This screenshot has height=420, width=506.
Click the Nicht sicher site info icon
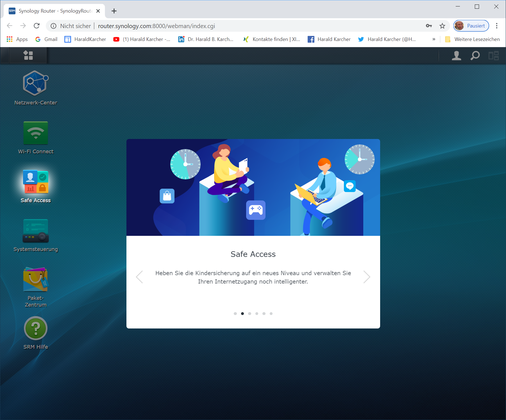click(53, 26)
